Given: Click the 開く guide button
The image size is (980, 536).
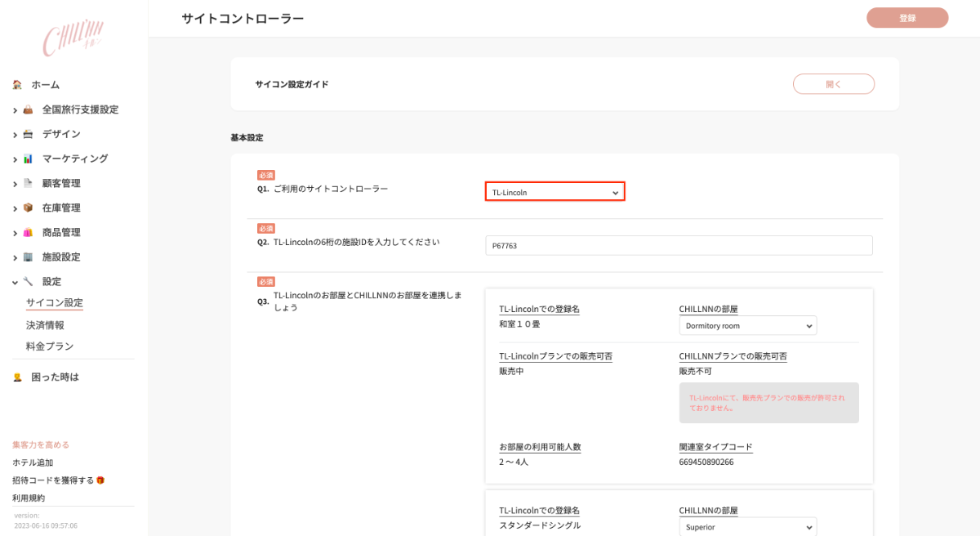Looking at the screenshot, I should pyautogui.click(x=833, y=84).
